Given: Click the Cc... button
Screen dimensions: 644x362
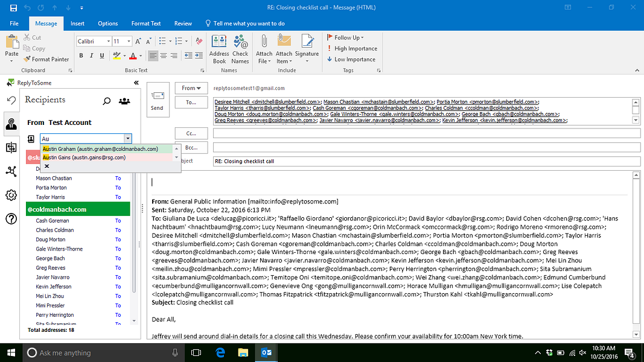Looking at the screenshot, I should click(191, 133).
